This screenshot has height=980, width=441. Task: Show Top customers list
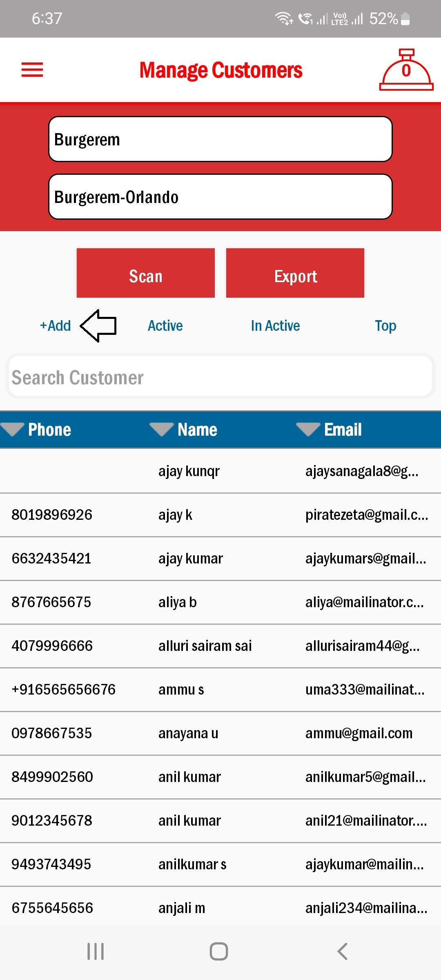[385, 326]
